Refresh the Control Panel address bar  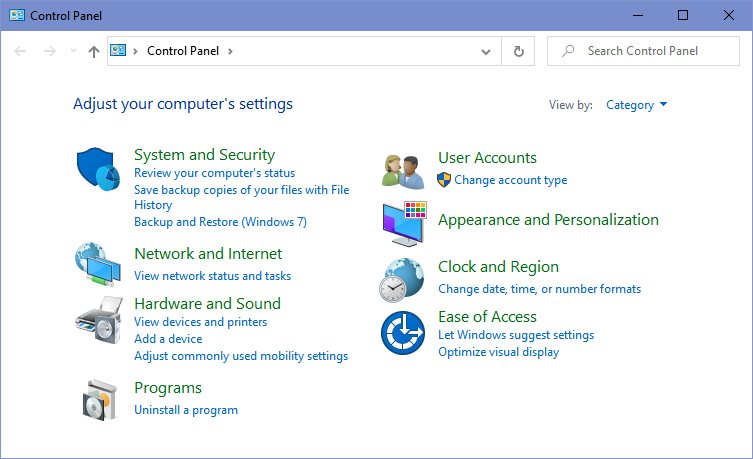click(x=519, y=51)
